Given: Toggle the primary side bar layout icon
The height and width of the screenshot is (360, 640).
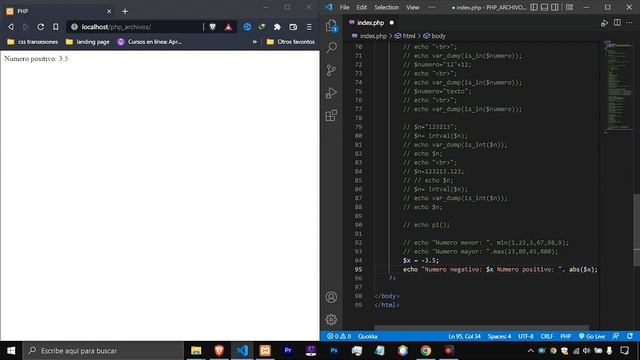Looking at the screenshot, I should point(534,7).
